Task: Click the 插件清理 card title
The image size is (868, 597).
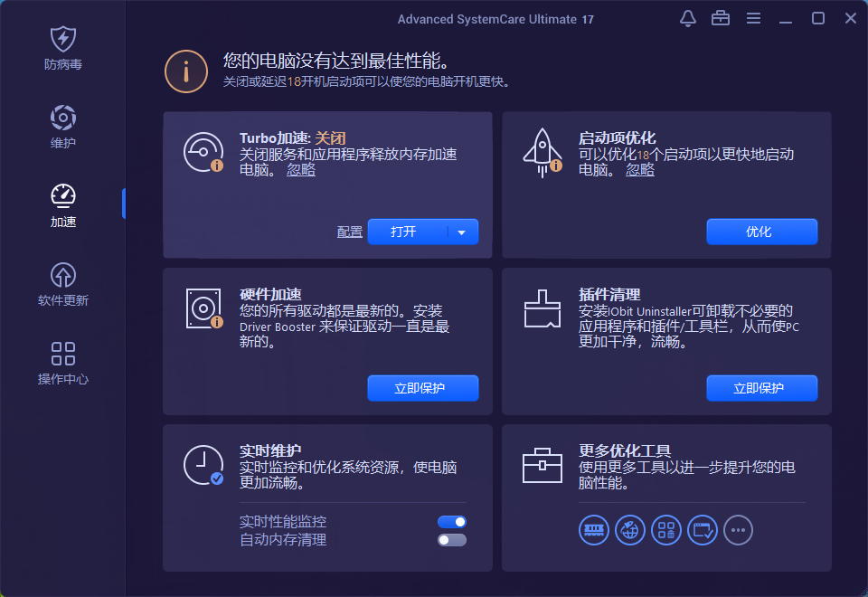Action: tap(609, 294)
